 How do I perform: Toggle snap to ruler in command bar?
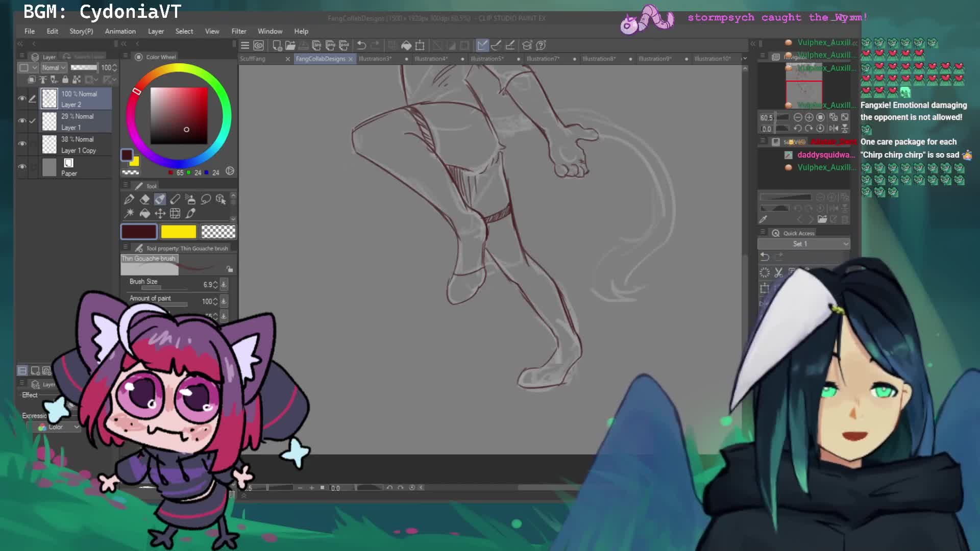482,45
